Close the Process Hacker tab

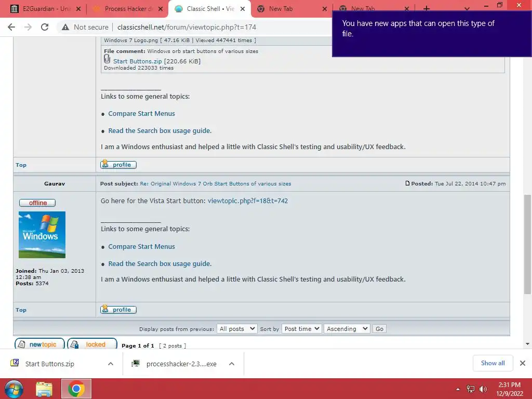click(x=161, y=9)
